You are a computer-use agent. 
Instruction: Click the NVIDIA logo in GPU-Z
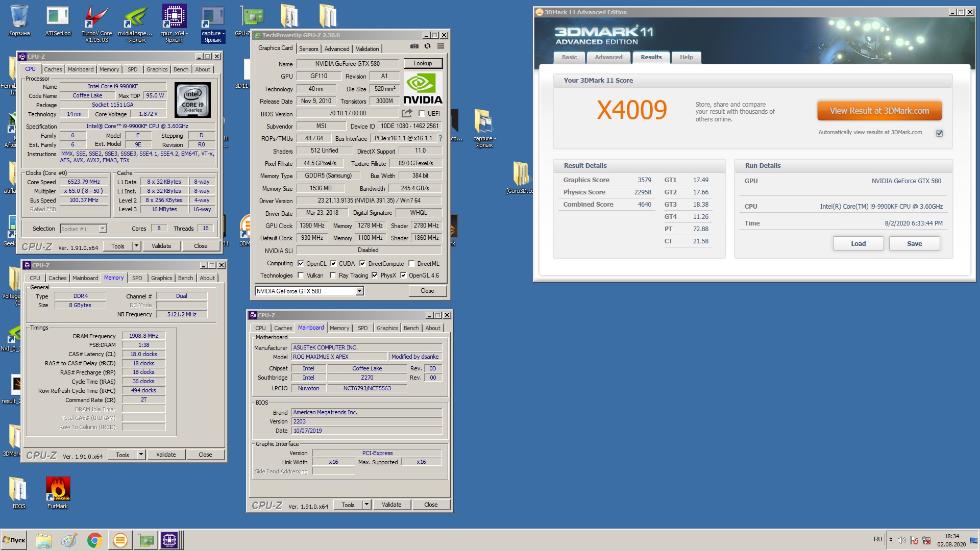[423, 88]
